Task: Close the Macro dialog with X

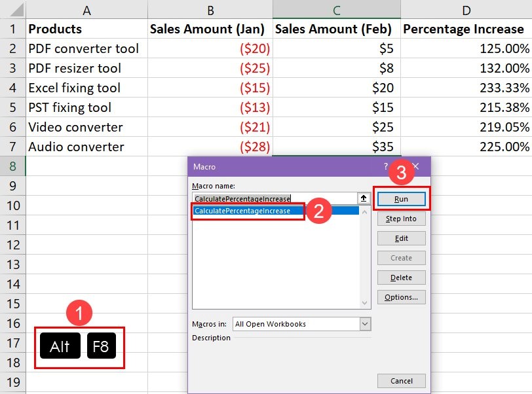Action: coord(415,167)
